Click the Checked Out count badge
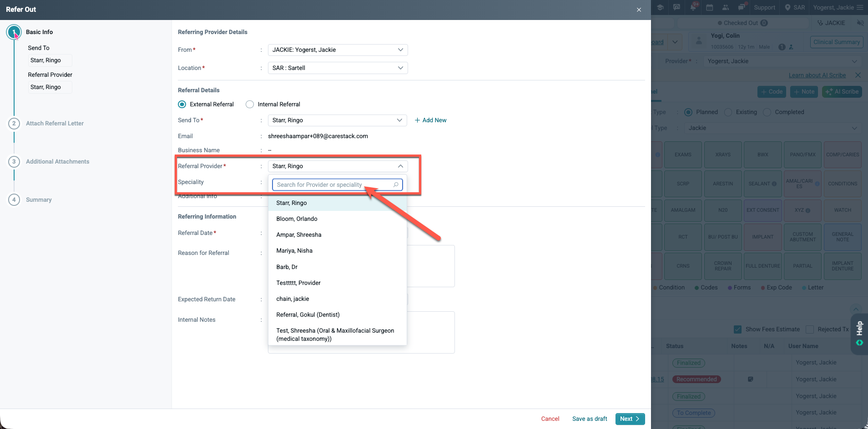The image size is (868, 429). [764, 23]
